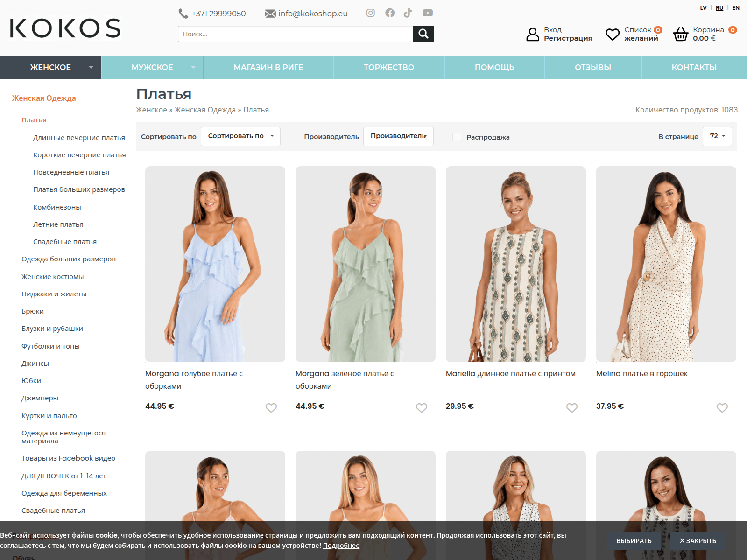Open the Производитель dropdown
747x560 pixels.
coord(398,136)
